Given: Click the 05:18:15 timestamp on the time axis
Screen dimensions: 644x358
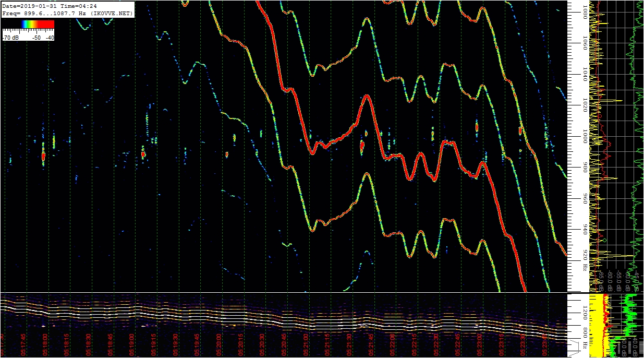Looking at the screenshot, I should [x=68, y=344].
